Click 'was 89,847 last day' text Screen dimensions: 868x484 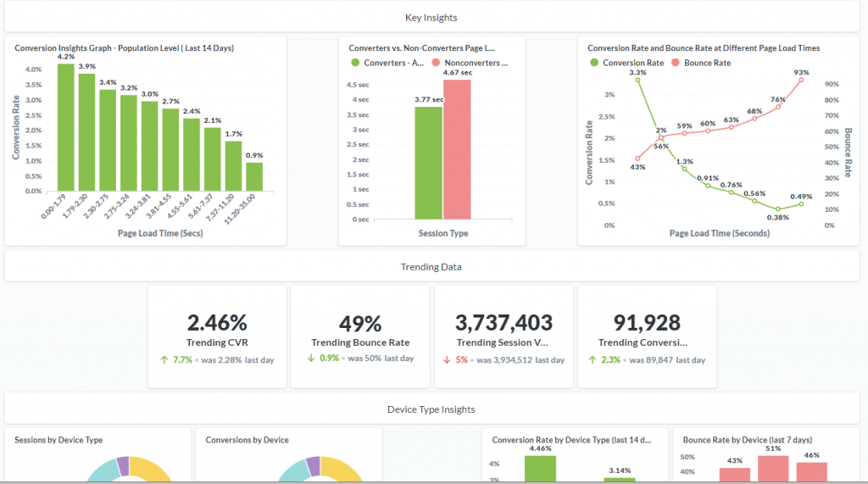tap(667, 360)
